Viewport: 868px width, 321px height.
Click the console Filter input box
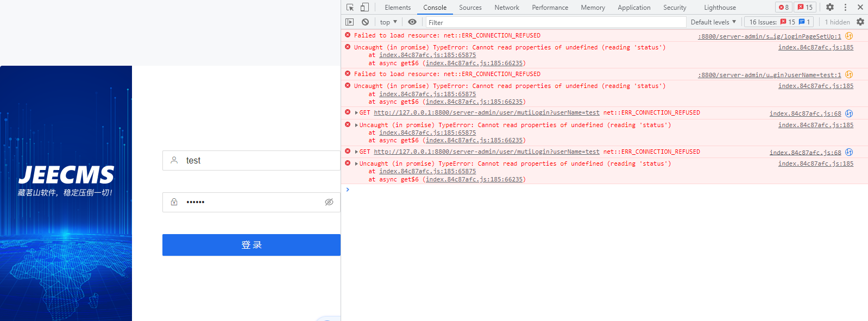554,22
